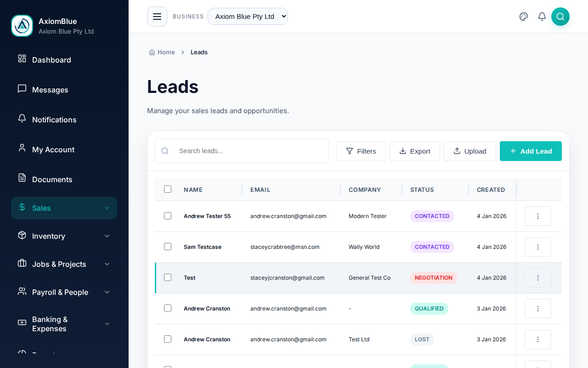Viewport: 588px width, 368px height.
Task: Click the teal search icon button
Action: coord(560,17)
